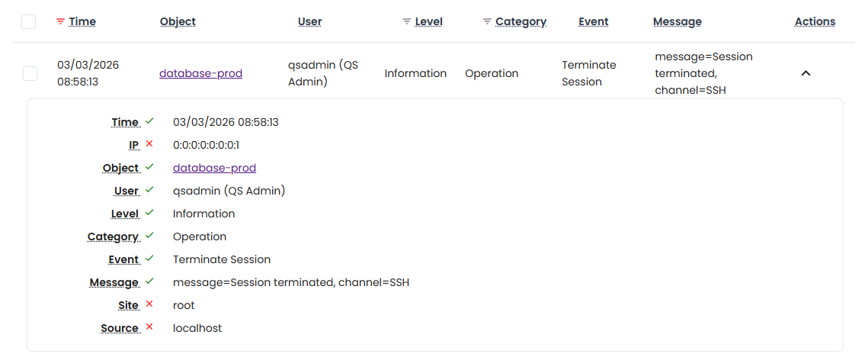
Task: Select the database-prod log row checkbox
Action: [30, 74]
